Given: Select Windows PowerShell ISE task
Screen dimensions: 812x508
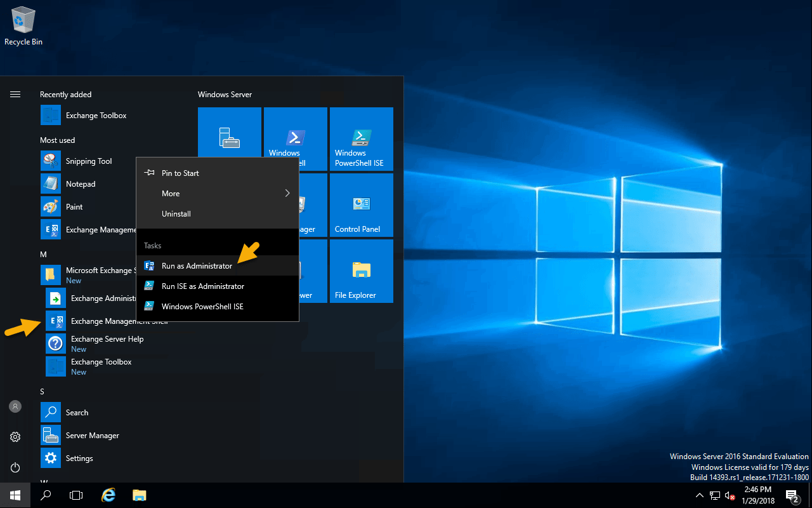Looking at the screenshot, I should tap(218, 307).
